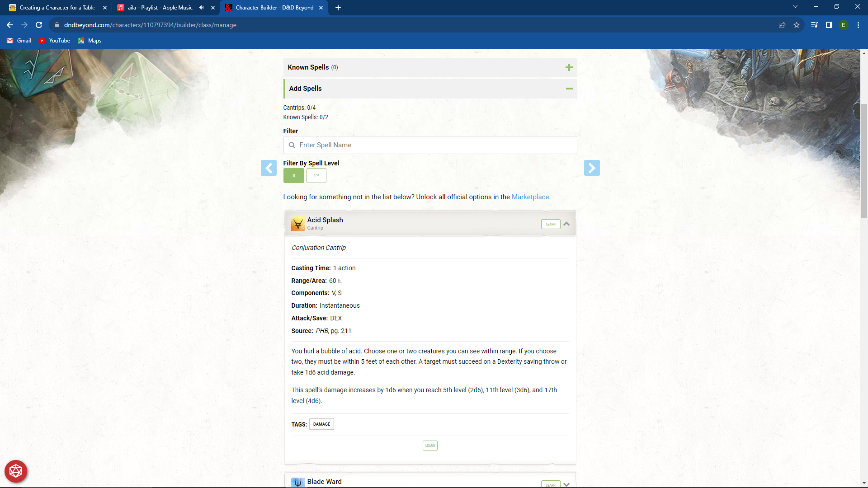
Task: Click the left navigation arrow for previous step
Action: 269,168
